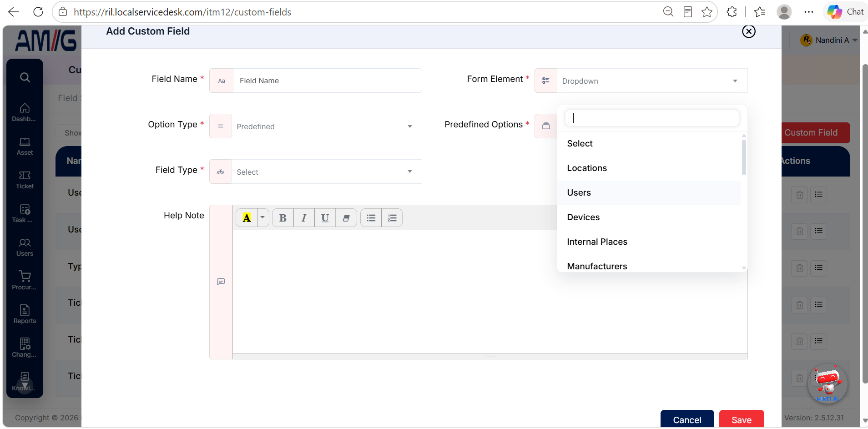Refresh the browser page
The height and width of the screenshot is (429, 868).
(x=38, y=12)
